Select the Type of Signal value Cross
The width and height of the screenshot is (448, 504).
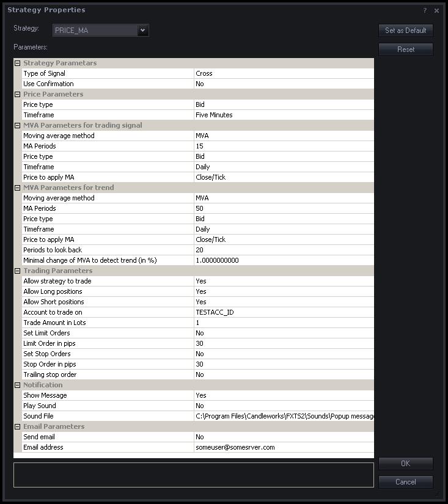[284, 73]
